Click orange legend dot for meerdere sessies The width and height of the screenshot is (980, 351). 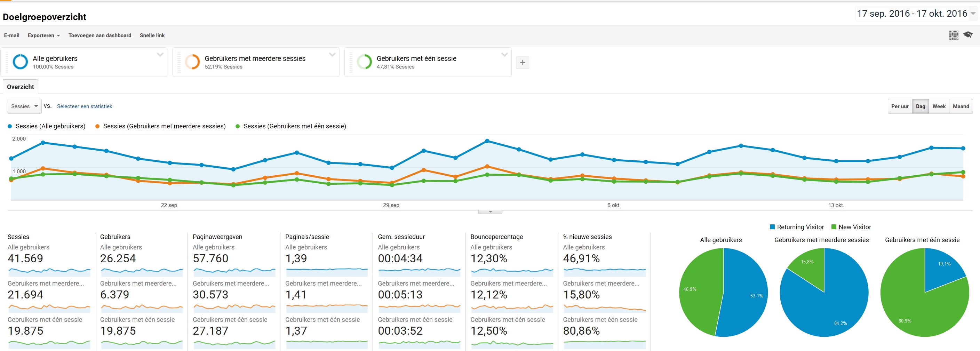[97, 126]
